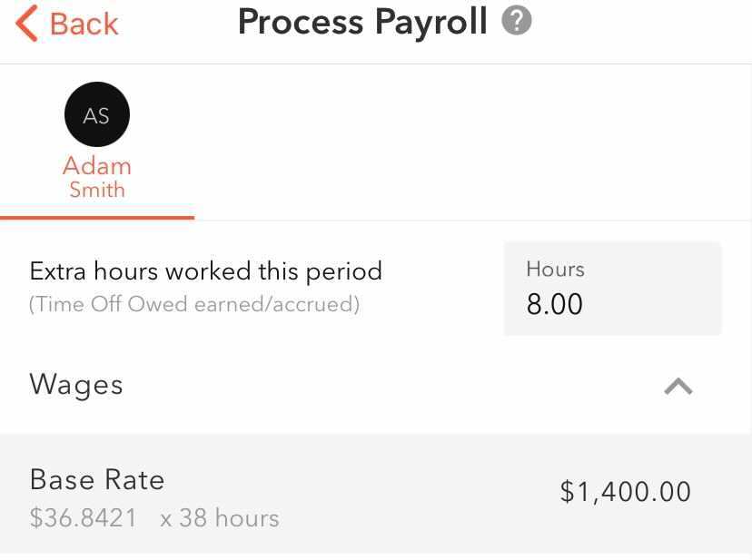Click the orange underline tab indicator

pyautogui.click(x=97, y=218)
